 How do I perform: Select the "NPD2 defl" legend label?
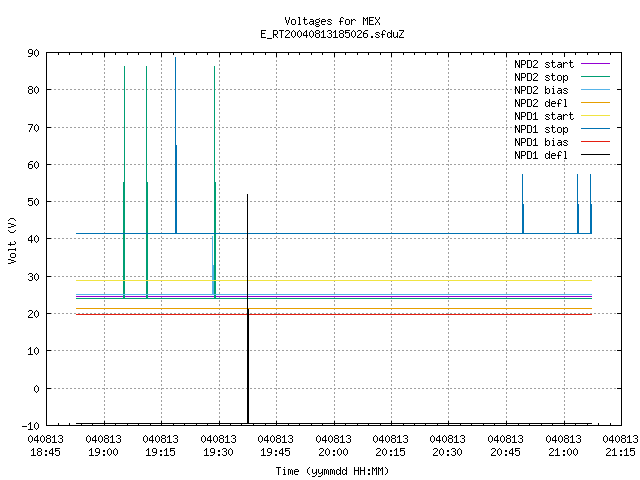(541, 103)
